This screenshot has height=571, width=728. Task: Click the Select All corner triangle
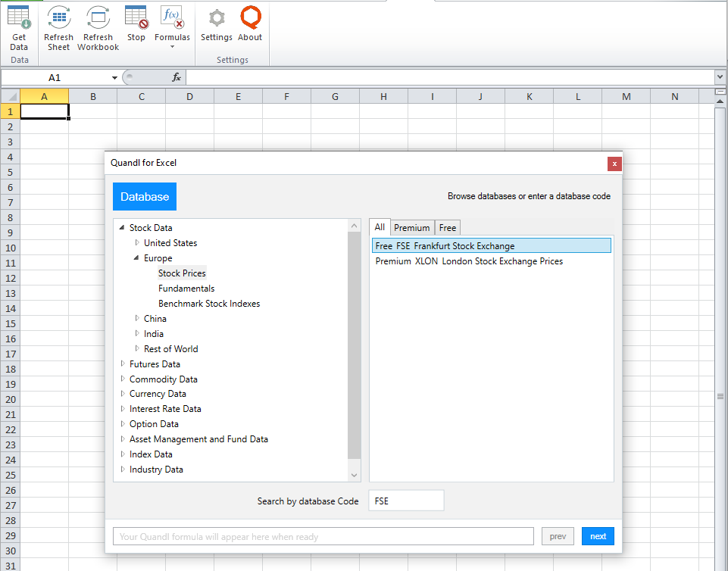10,97
